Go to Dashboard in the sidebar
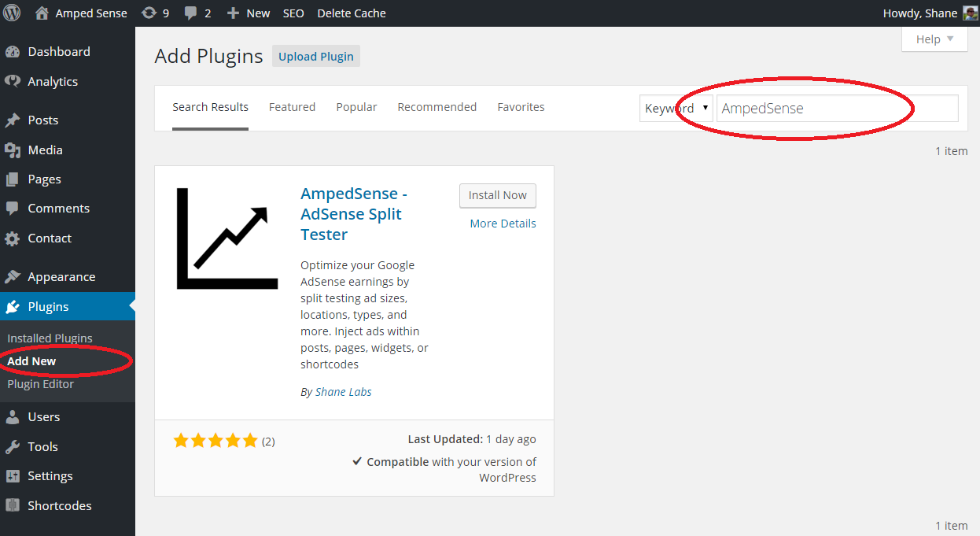The image size is (980, 536). 59,52
